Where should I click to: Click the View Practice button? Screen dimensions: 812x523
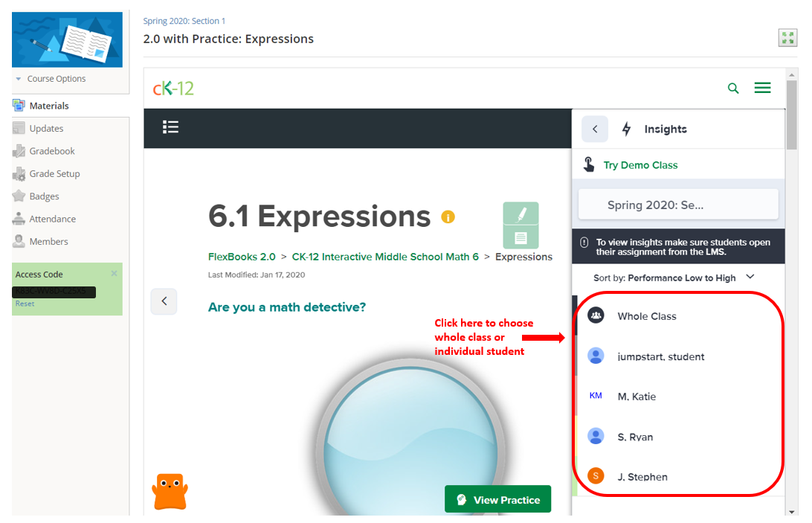tap(497, 499)
